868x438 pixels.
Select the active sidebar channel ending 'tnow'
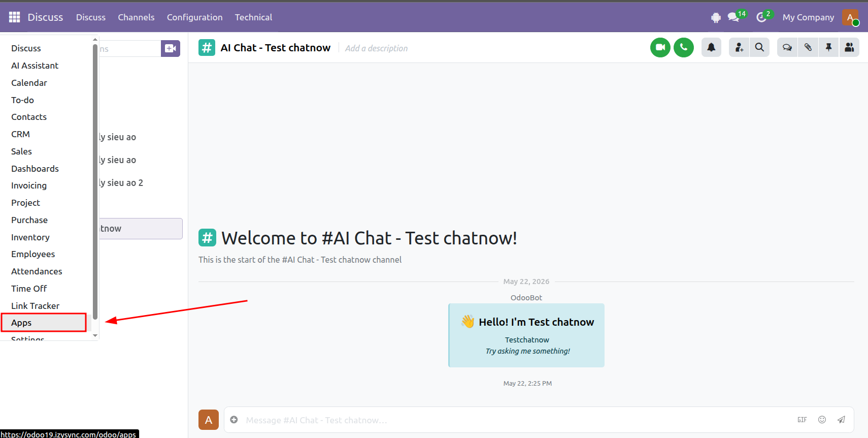tap(141, 229)
